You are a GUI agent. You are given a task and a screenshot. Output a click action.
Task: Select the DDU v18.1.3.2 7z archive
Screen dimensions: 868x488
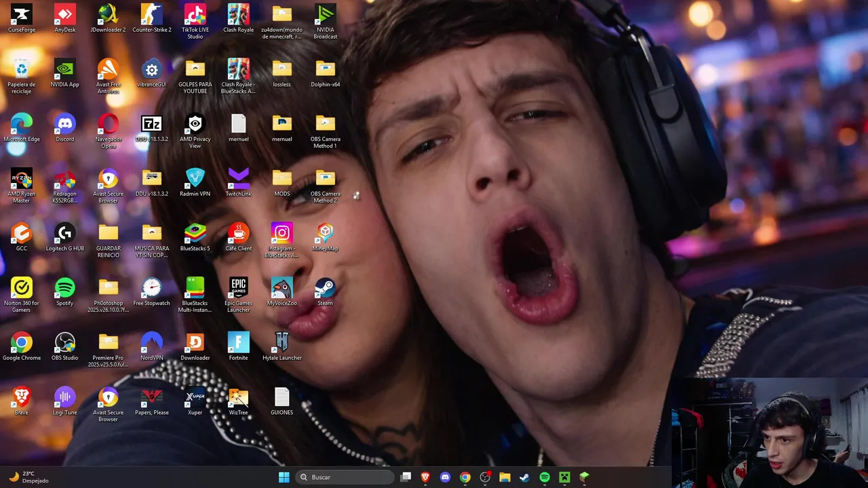152,128
